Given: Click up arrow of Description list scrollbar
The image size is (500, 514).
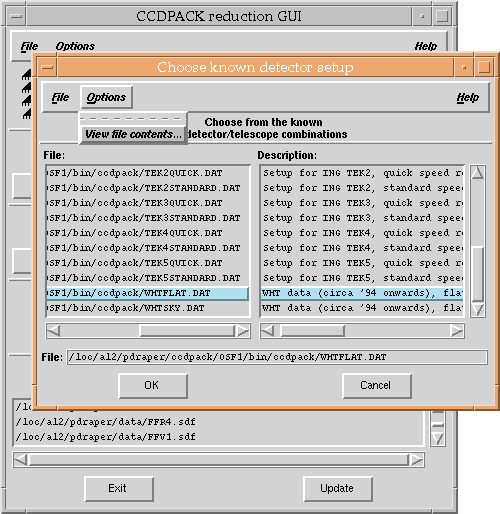Looking at the screenshot, I should 478,173.
